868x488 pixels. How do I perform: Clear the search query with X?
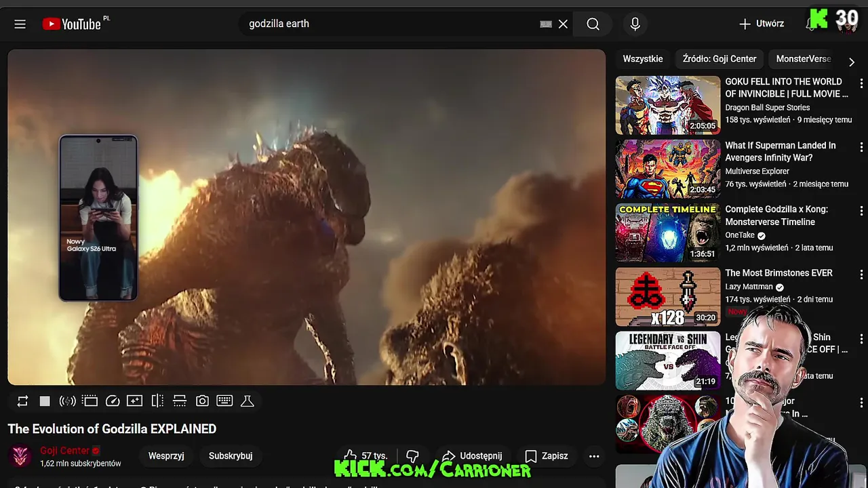(x=563, y=24)
